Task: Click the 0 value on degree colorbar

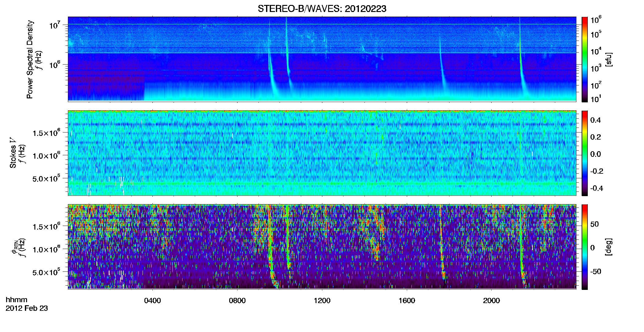Action: (592, 248)
